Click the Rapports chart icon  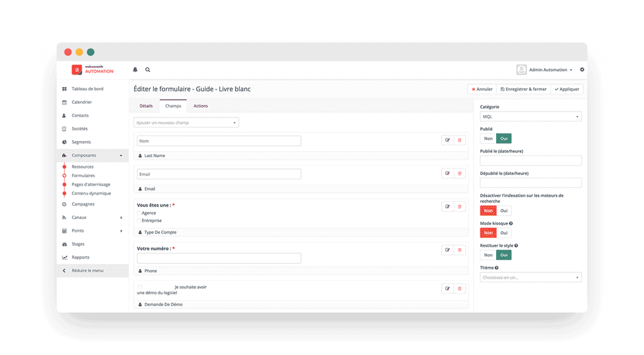tap(65, 258)
